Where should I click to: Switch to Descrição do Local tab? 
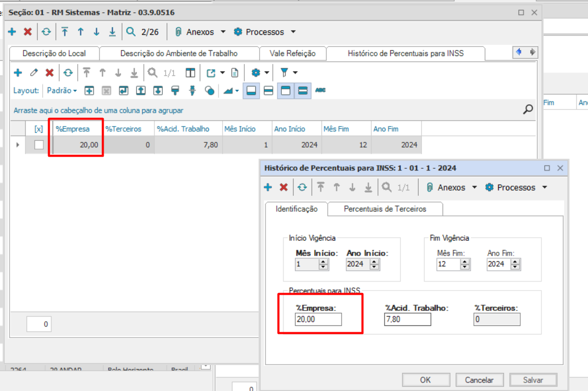coord(54,53)
